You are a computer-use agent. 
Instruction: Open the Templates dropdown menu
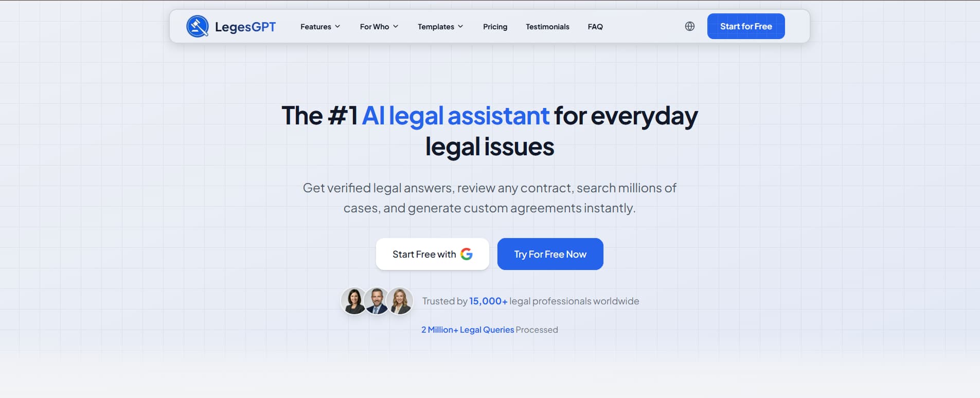[440, 26]
